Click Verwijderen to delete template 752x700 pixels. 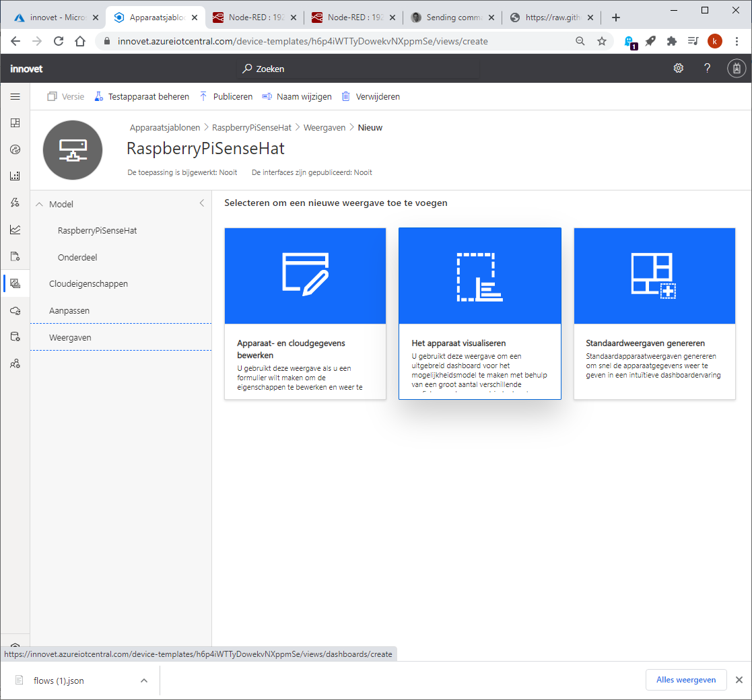coord(371,96)
